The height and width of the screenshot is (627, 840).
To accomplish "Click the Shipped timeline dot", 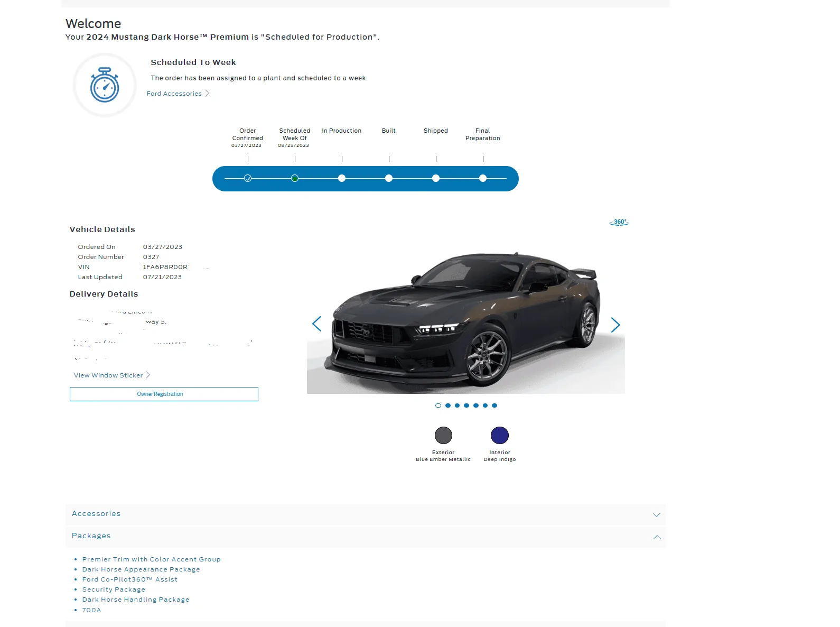I will tap(436, 178).
